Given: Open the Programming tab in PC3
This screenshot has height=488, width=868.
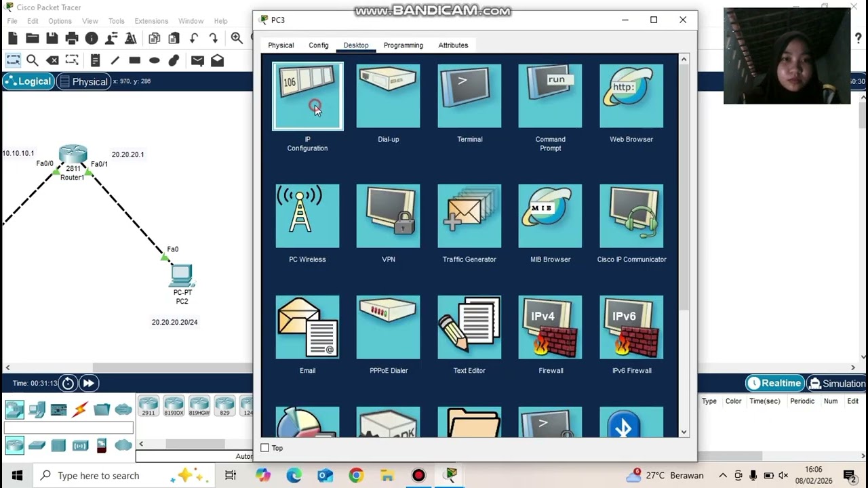Looking at the screenshot, I should pos(403,45).
